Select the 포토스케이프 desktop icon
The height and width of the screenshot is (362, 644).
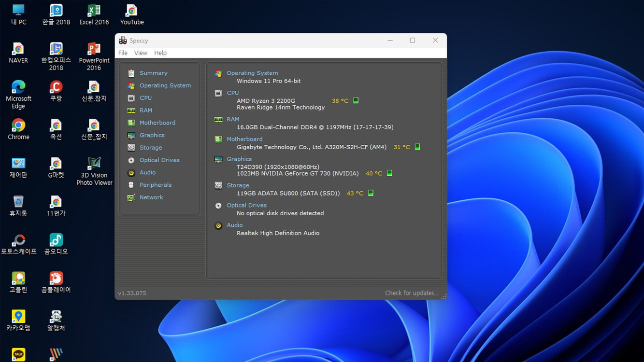click(x=18, y=244)
